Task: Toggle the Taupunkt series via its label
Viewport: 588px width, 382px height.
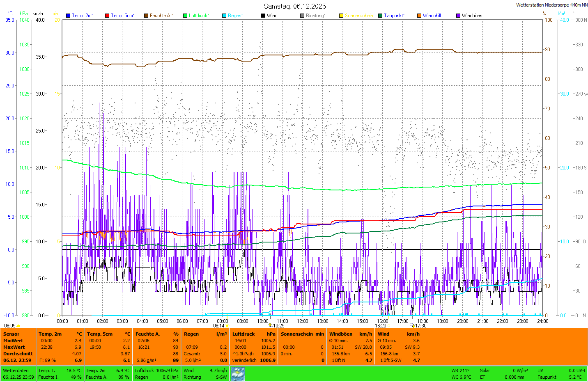Action: [394, 16]
